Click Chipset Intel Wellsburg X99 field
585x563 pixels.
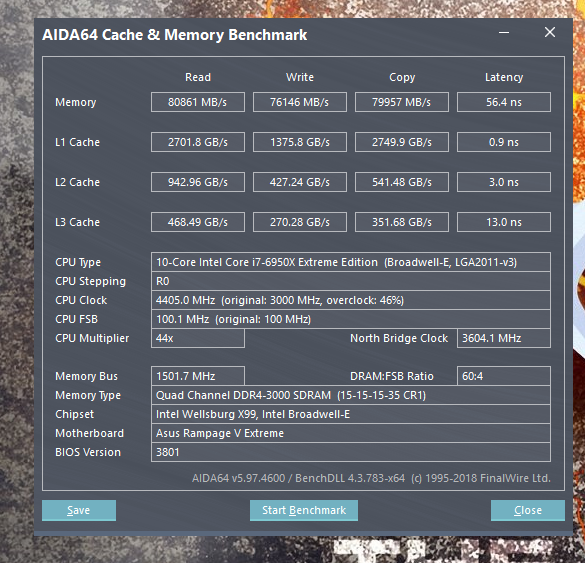pyautogui.click(x=351, y=414)
